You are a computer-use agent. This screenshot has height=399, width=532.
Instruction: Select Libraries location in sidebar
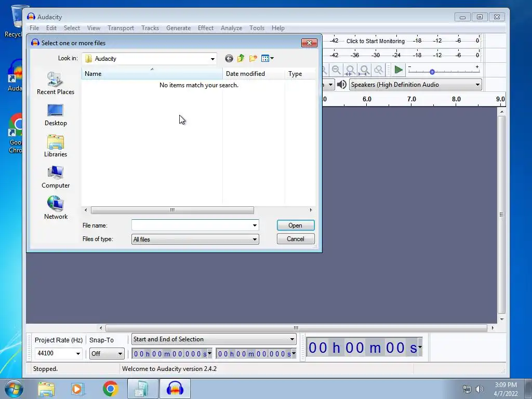[56, 146]
